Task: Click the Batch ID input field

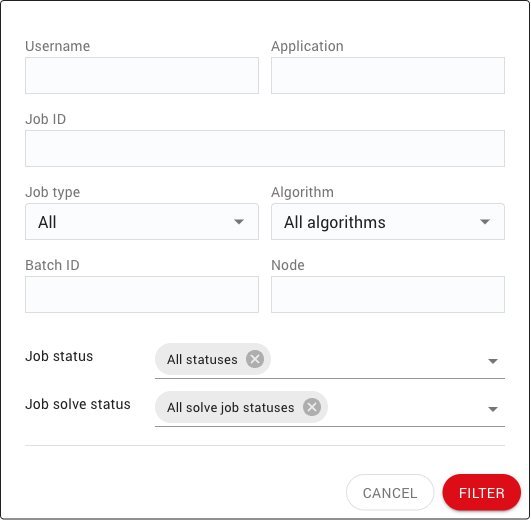Action: (x=142, y=294)
